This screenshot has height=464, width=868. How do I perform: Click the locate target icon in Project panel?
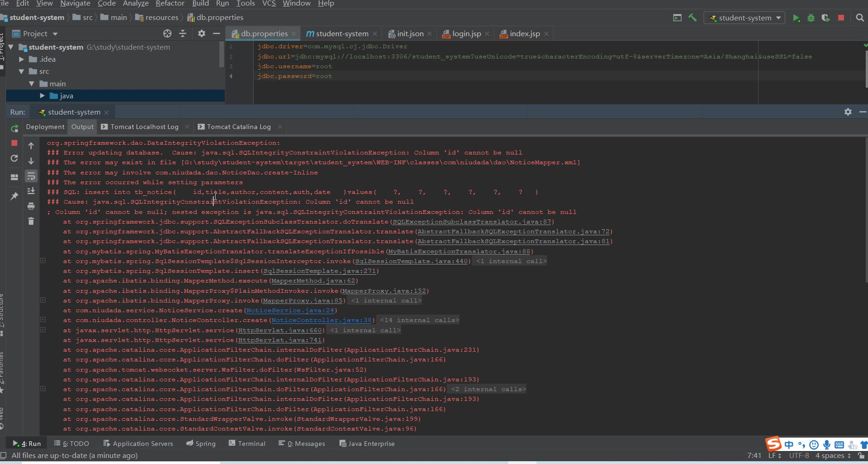(x=167, y=33)
